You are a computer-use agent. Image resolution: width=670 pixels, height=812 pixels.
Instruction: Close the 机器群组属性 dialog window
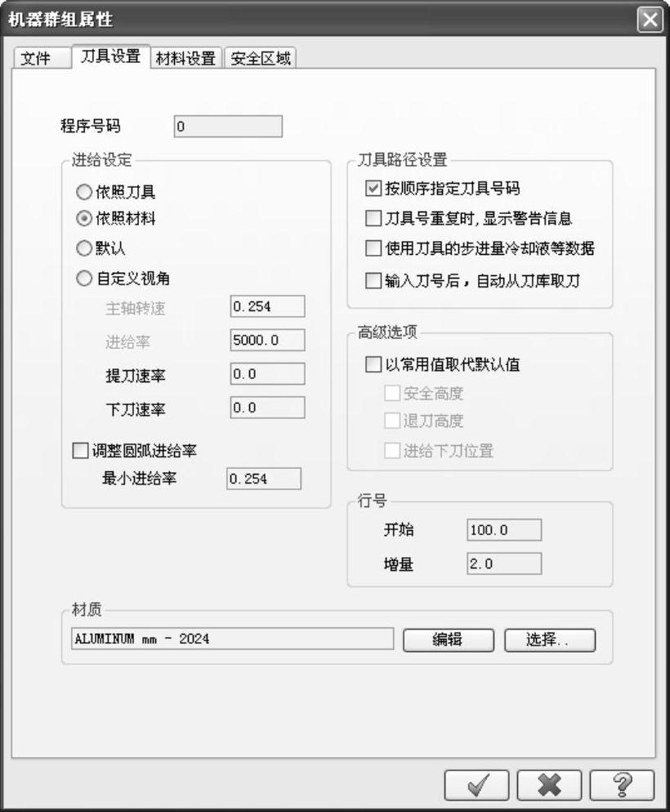pyautogui.click(x=650, y=20)
